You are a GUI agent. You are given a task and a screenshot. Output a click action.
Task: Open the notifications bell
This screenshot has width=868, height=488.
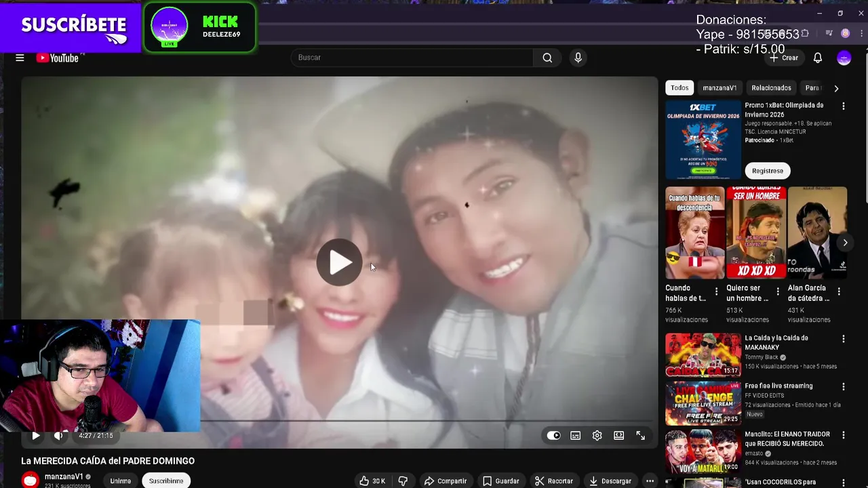(x=818, y=58)
